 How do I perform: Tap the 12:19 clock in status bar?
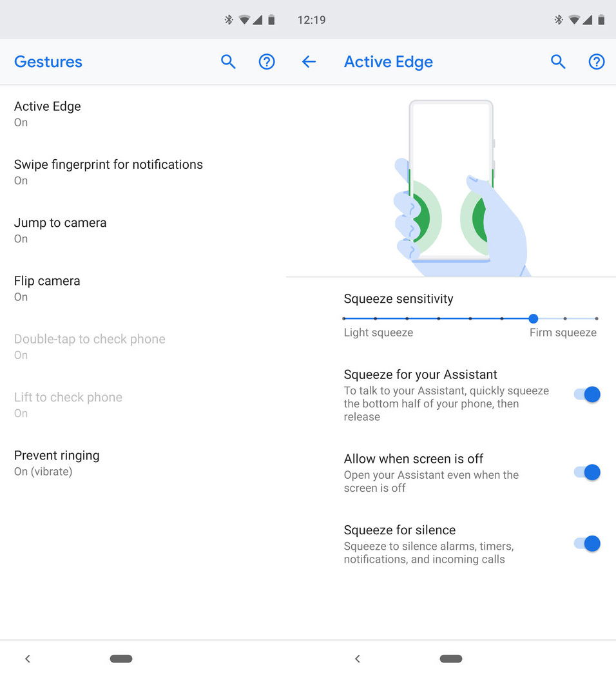point(312,20)
